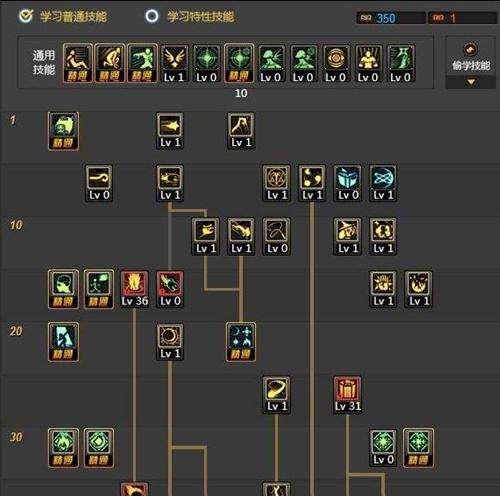The width and height of the screenshot is (500, 496).
Task: Click the green crosshair Lv 0 skill
Action: point(206,64)
